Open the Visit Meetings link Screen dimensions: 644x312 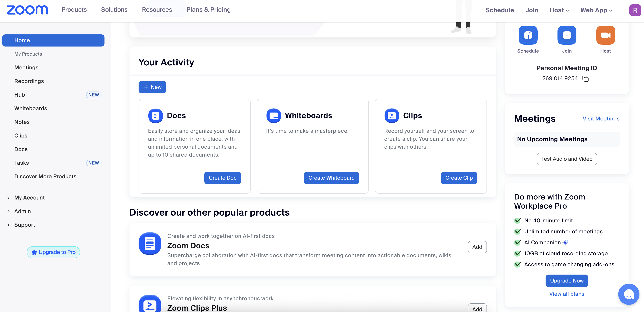pos(601,119)
